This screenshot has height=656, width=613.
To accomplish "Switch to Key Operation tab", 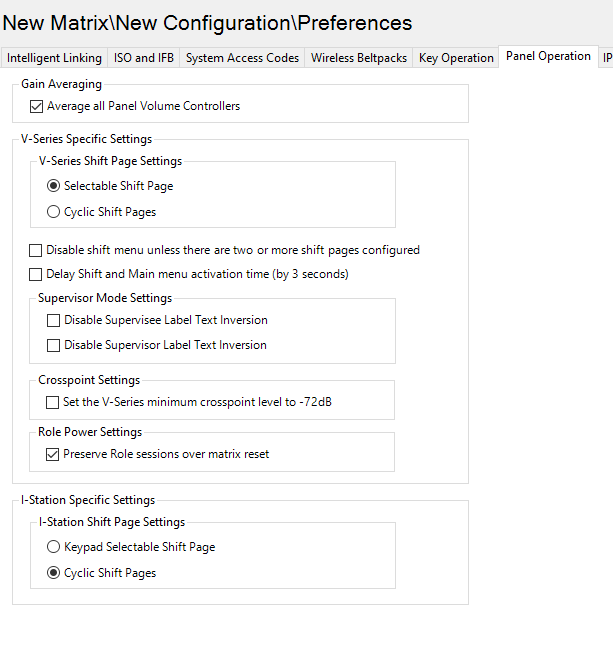I will [x=456, y=58].
